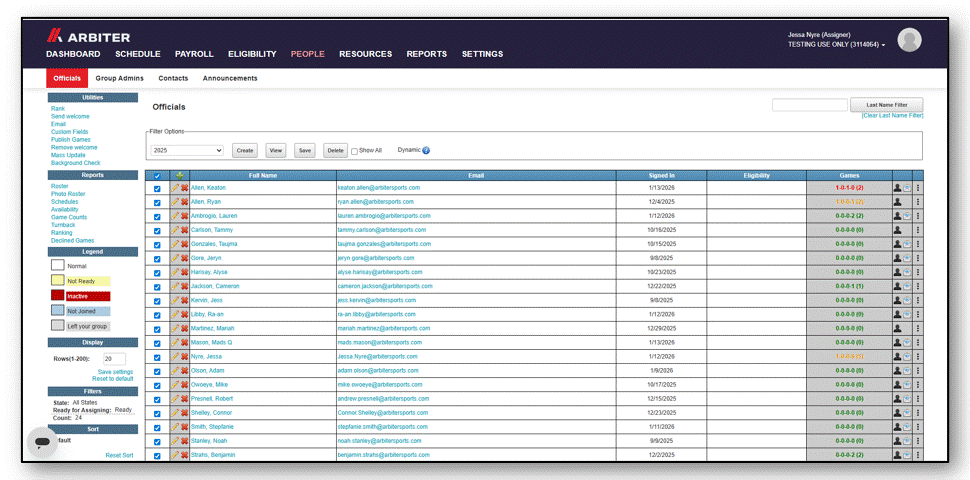
Task: Open the PAYROLL menu
Action: 194,54
